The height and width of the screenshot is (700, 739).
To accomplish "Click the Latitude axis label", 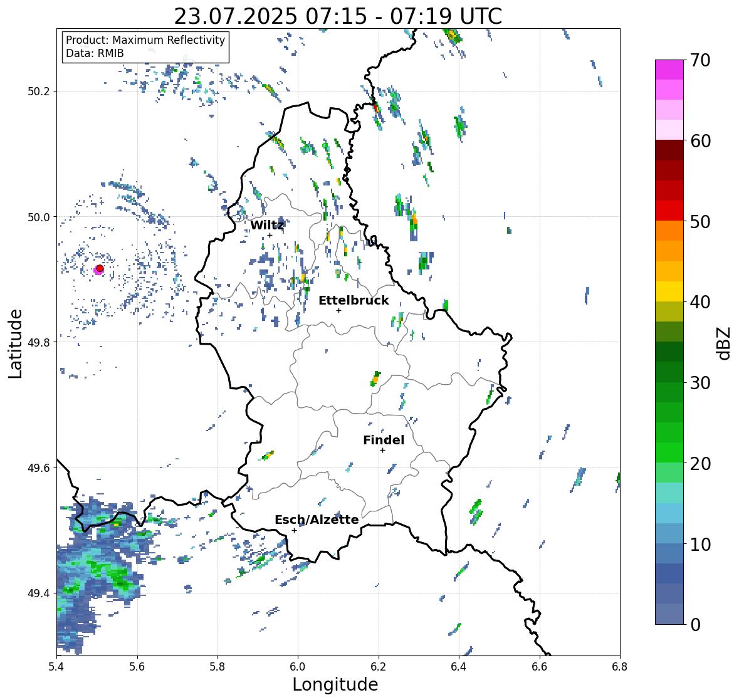I will [x=15, y=343].
